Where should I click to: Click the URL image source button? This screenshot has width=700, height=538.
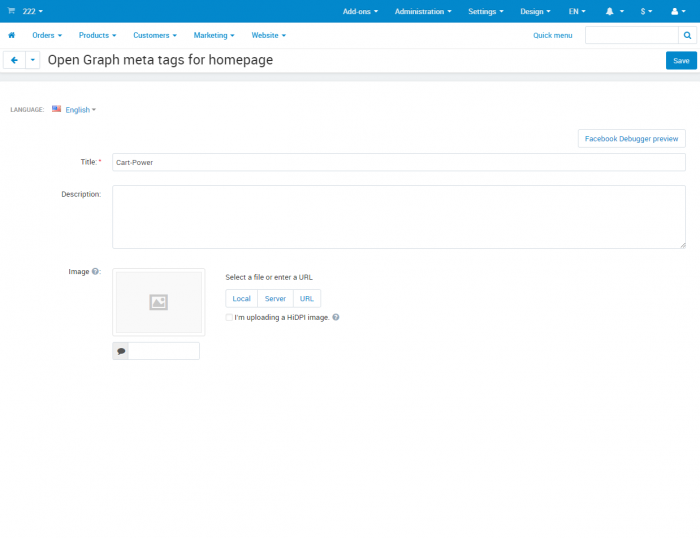coord(307,299)
